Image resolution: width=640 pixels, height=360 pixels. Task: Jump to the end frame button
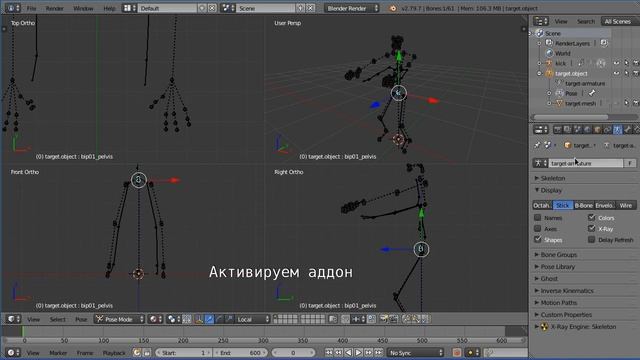[x=379, y=353]
